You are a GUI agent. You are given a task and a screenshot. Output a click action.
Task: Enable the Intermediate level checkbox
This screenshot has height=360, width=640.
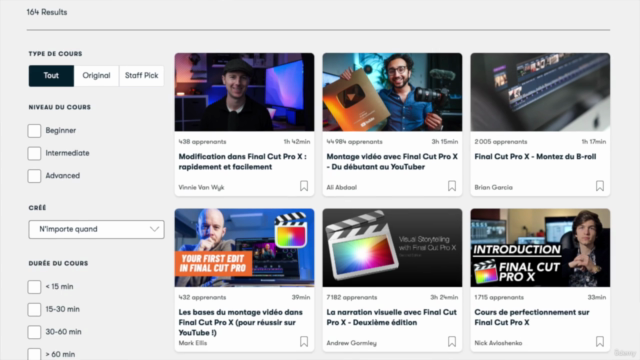coord(34,153)
